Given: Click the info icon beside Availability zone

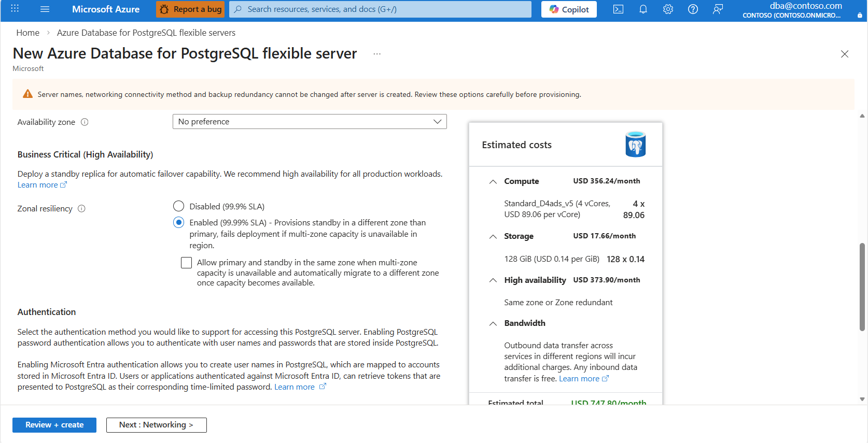Looking at the screenshot, I should (85, 122).
